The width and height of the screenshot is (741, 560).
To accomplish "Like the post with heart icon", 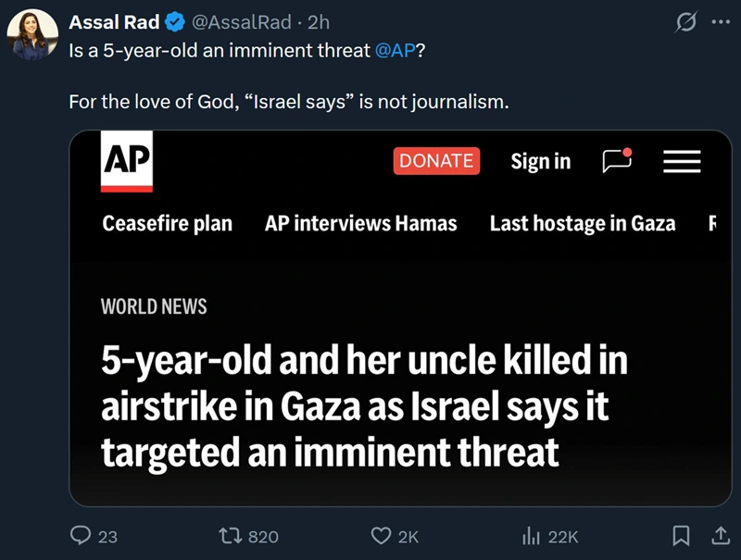I will click(x=381, y=535).
